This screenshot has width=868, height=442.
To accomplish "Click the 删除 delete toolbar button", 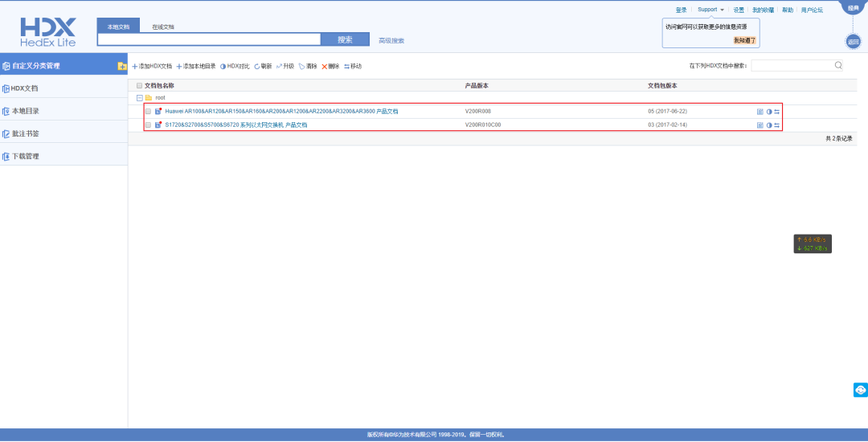I will pos(330,67).
